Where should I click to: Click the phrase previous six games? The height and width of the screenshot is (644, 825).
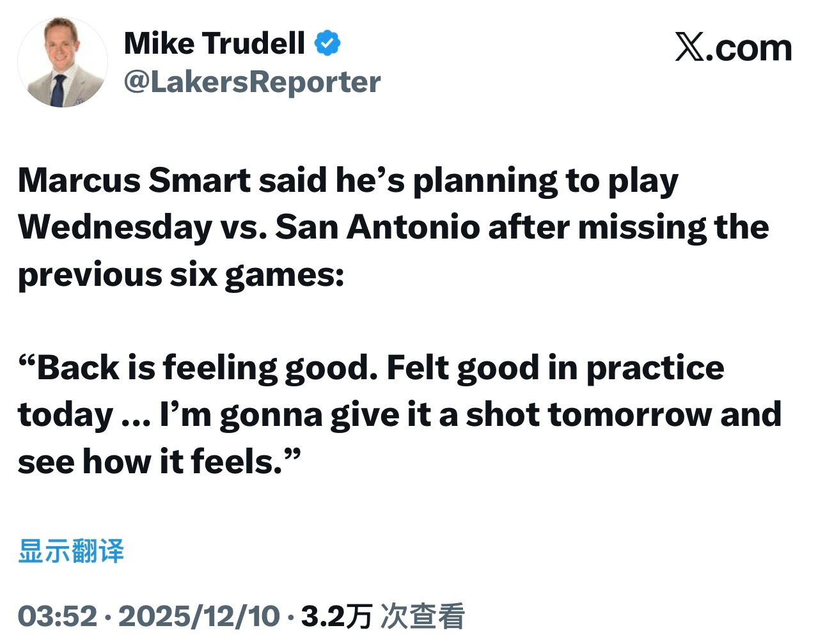coord(179,275)
